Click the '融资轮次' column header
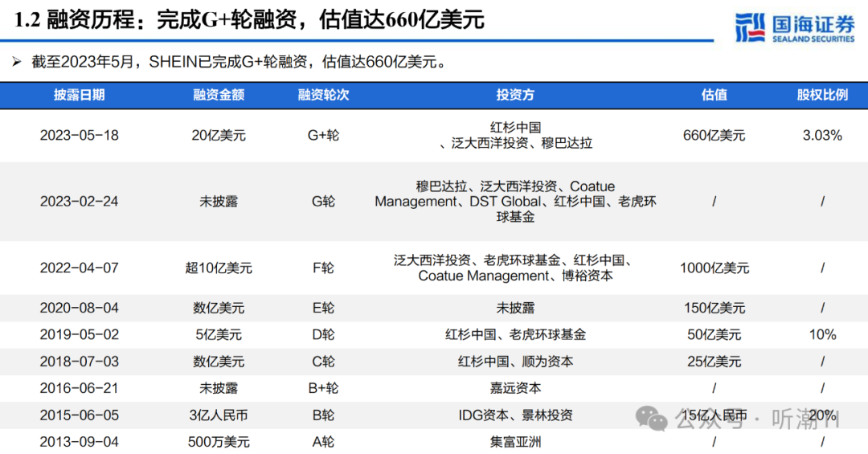The height and width of the screenshot is (454, 868). point(323,95)
